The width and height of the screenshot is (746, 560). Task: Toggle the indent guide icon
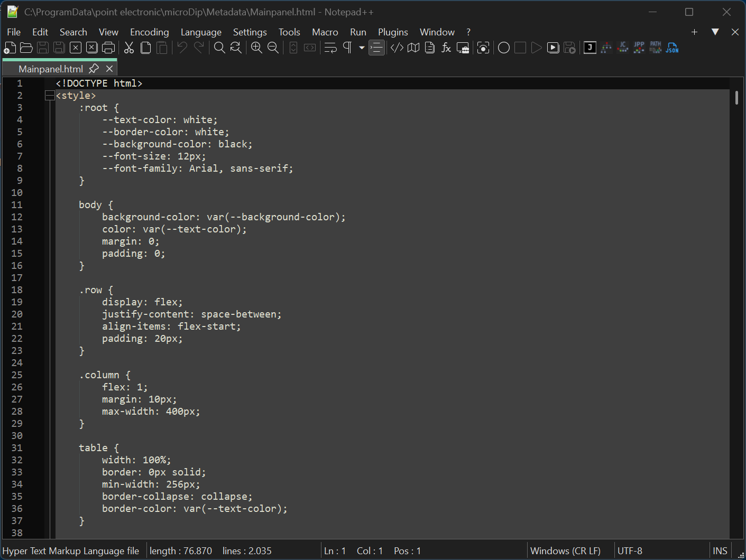click(376, 48)
